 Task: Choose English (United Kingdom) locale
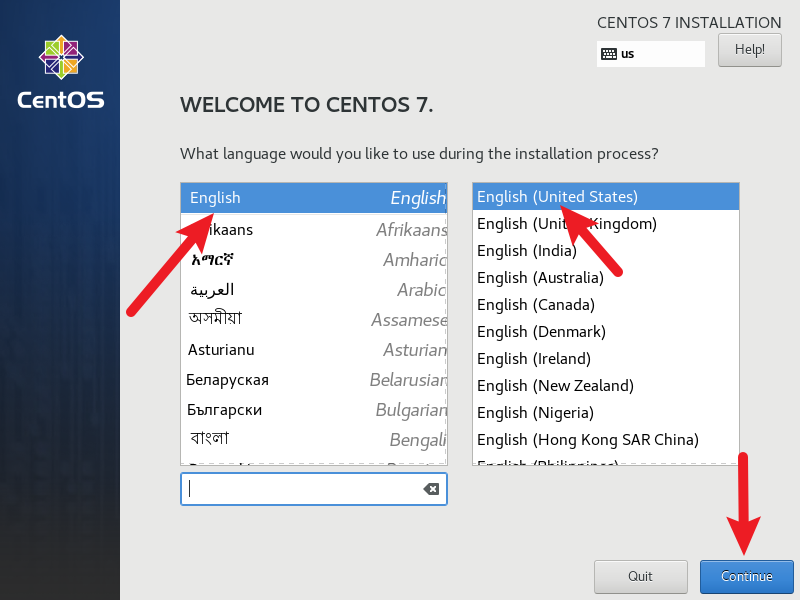606,224
